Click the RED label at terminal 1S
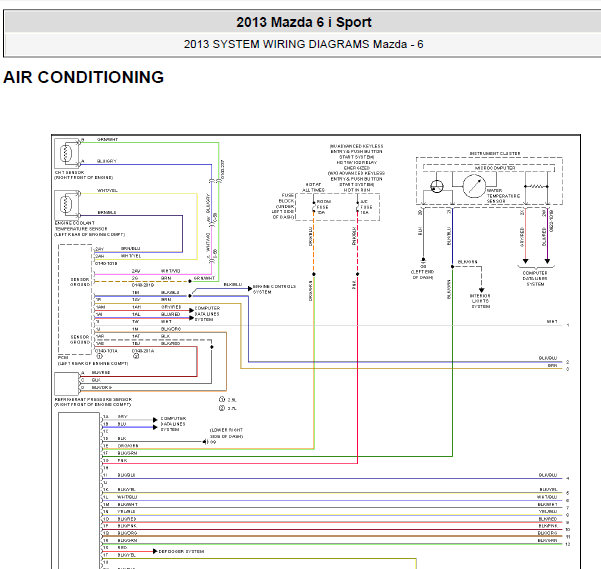 [122, 548]
